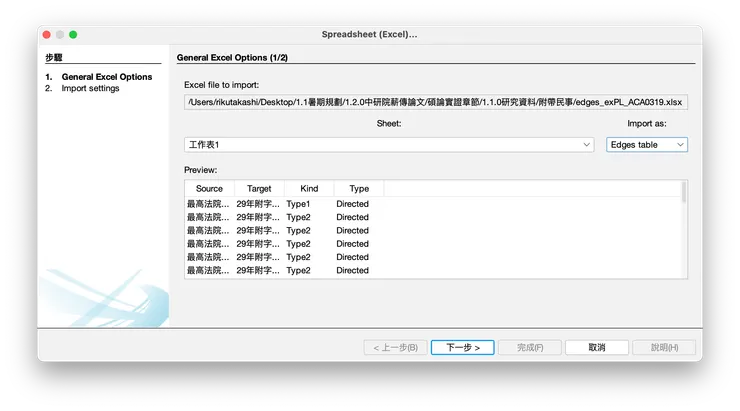
Task: Click the preview table vertical scrollbar
Action: pyautogui.click(x=684, y=193)
